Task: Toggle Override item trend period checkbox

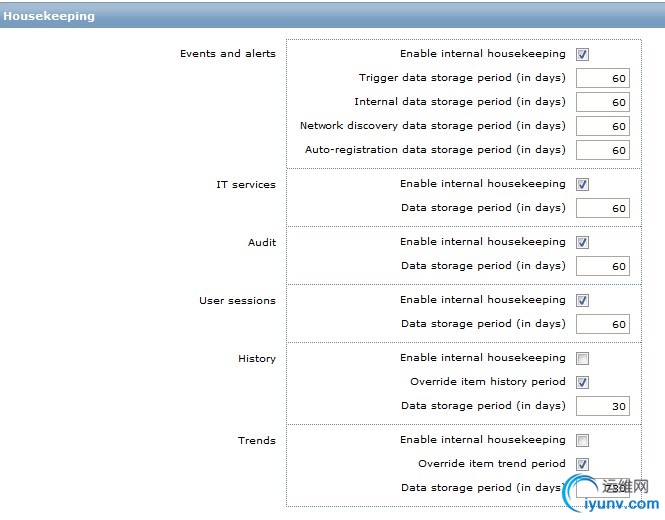Action: pos(583,465)
